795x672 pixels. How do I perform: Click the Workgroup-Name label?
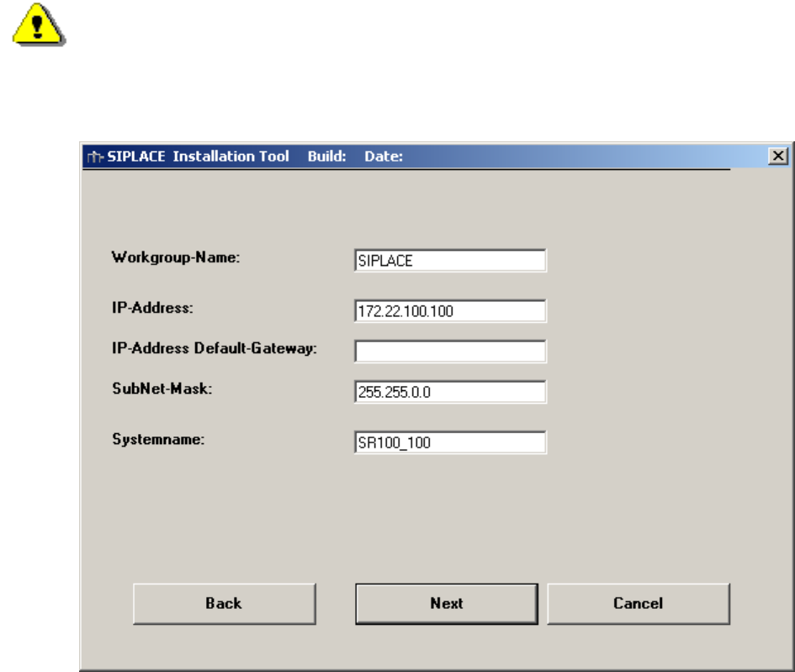coord(176,257)
